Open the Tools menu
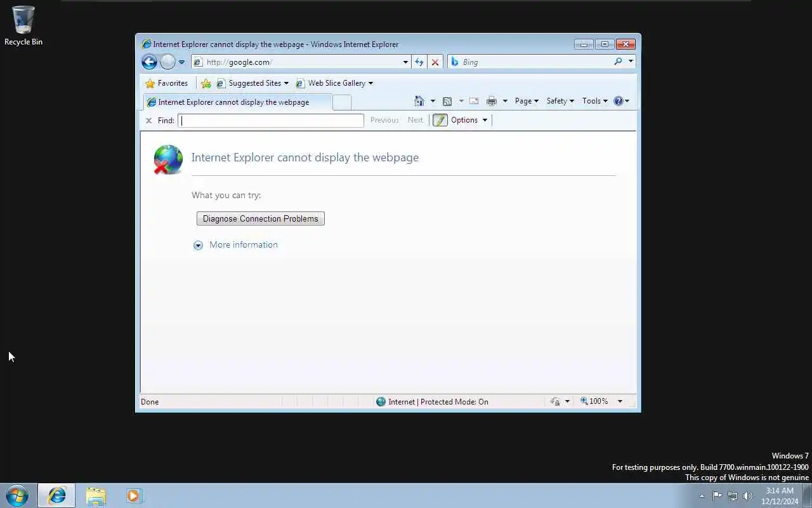The width and height of the screenshot is (812, 508). [595, 101]
